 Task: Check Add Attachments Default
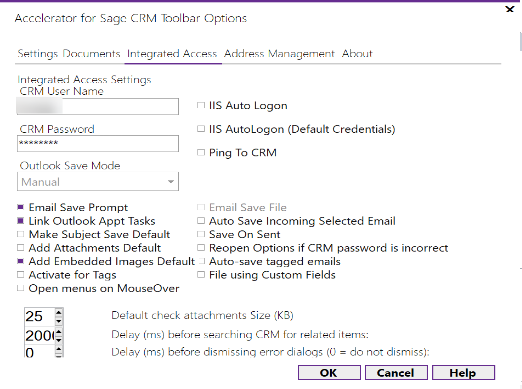pos(20,248)
